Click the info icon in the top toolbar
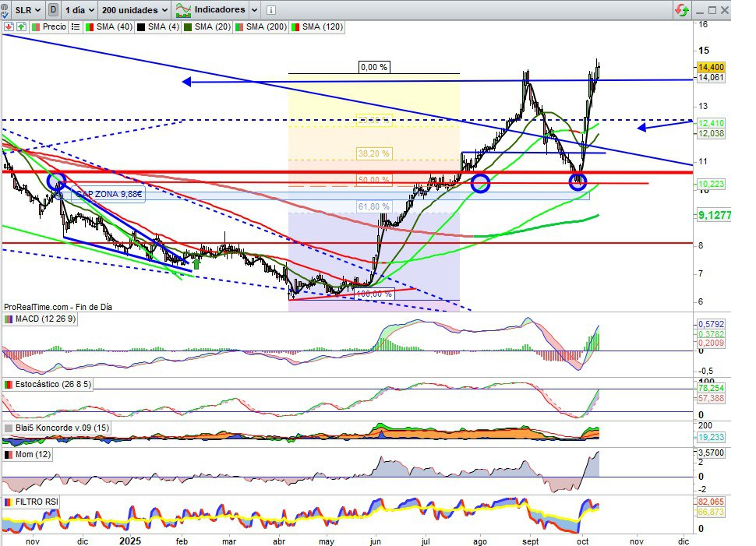The height and width of the screenshot is (546, 756). pyautogui.click(x=270, y=10)
